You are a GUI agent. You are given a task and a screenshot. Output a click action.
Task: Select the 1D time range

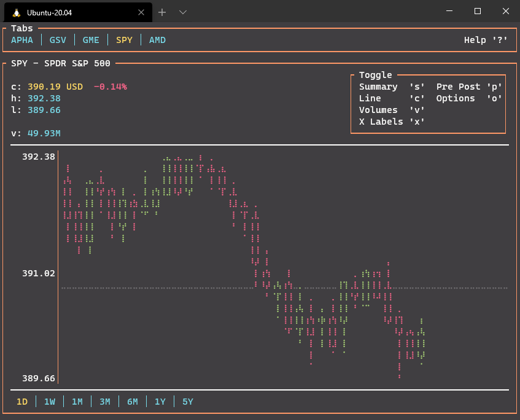tap(22, 402)
